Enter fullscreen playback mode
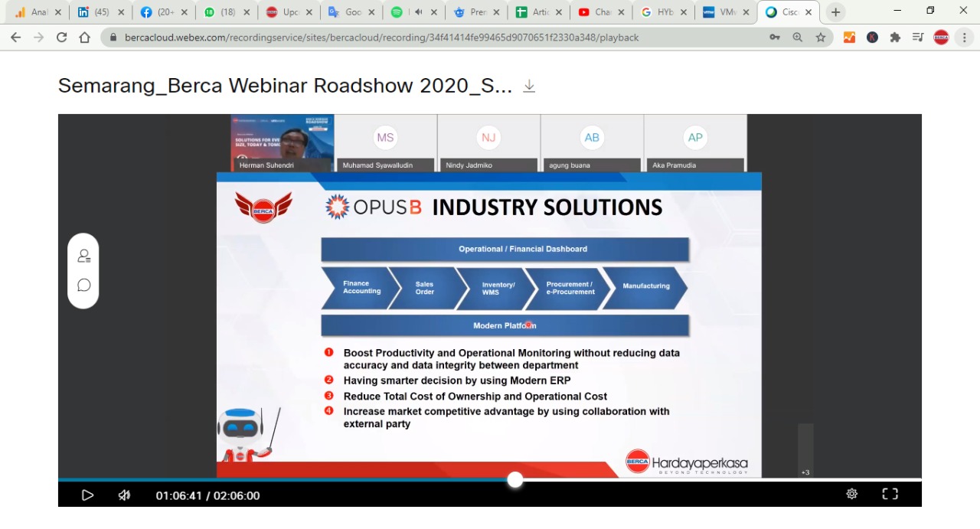 [x=890, y=494]
